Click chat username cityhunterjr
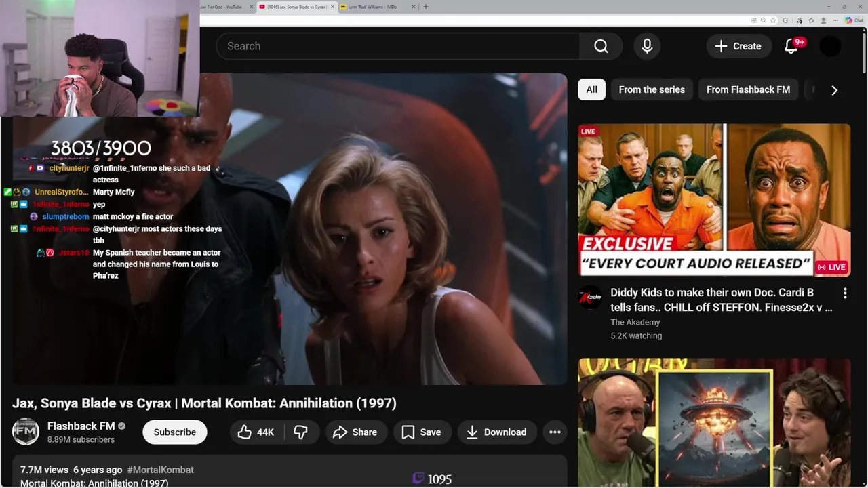Screen dimensions: 868x488 69,168
